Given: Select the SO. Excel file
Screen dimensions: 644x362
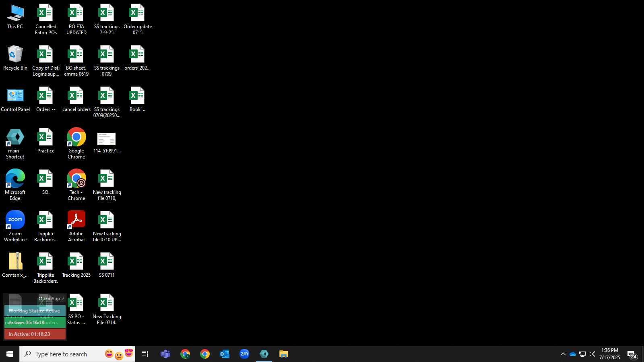Looking at the screenshot, I should 46,183.
